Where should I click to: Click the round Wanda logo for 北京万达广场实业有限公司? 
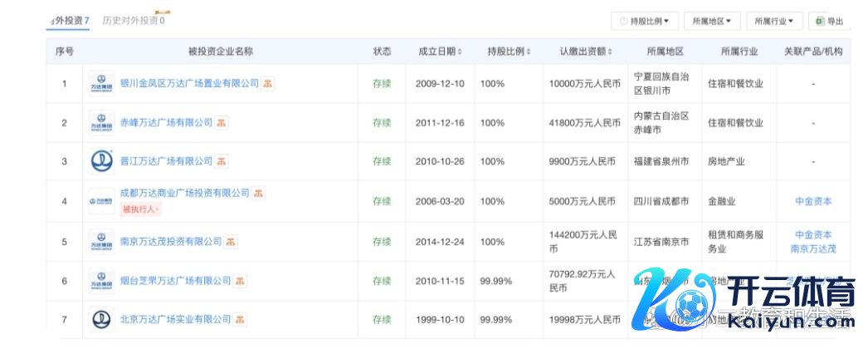click(x=101, y=319)
